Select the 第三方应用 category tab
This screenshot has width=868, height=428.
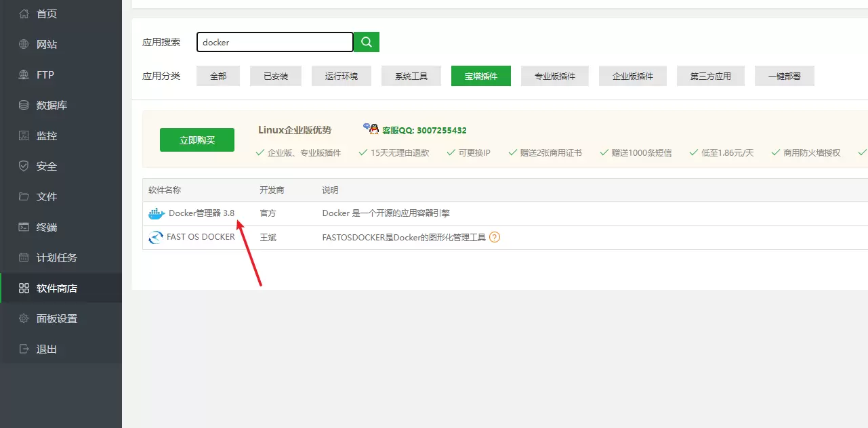click(x=710, y=77)
